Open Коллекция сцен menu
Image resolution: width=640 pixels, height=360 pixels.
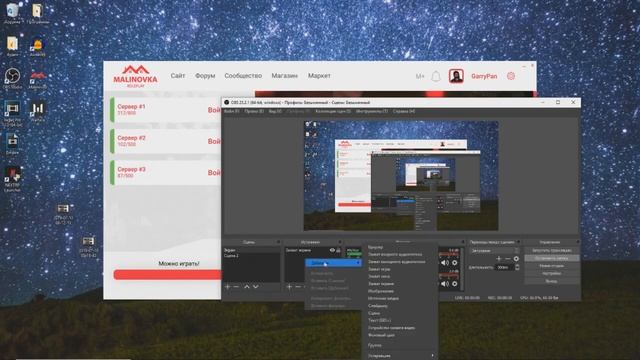333,111
